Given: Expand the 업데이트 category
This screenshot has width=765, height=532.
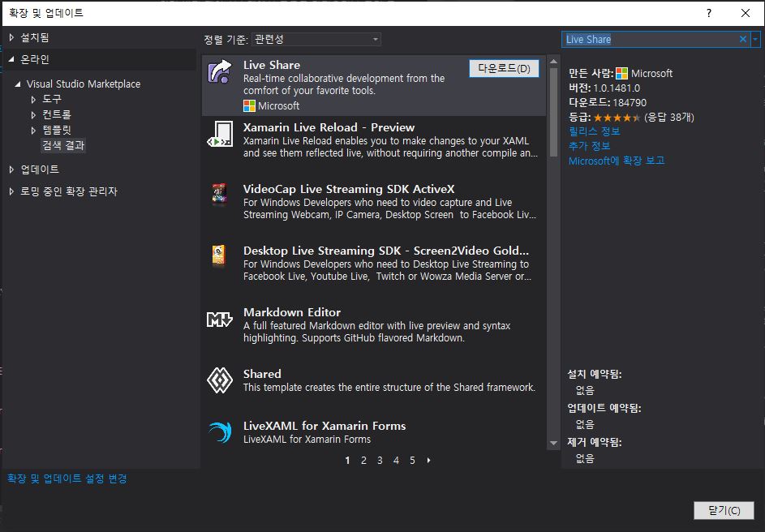Looking at the screenshot, I should [11, 169].
